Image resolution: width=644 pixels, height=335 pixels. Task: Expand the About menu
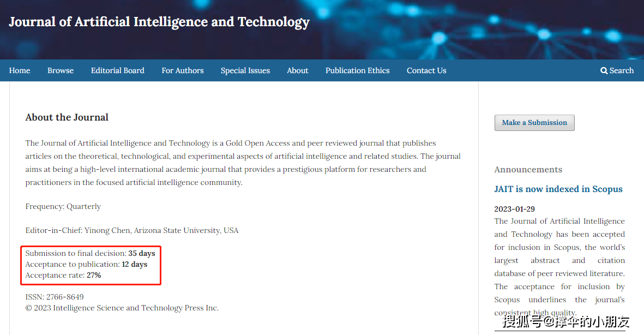click(298, 70)
